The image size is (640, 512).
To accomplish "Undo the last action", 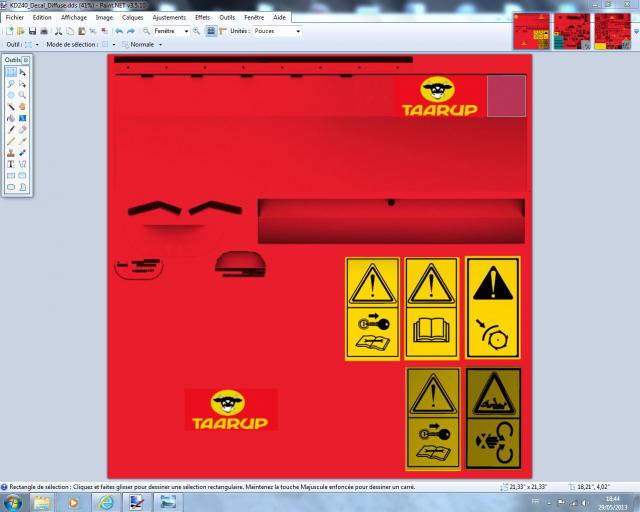I will [119, 31].
